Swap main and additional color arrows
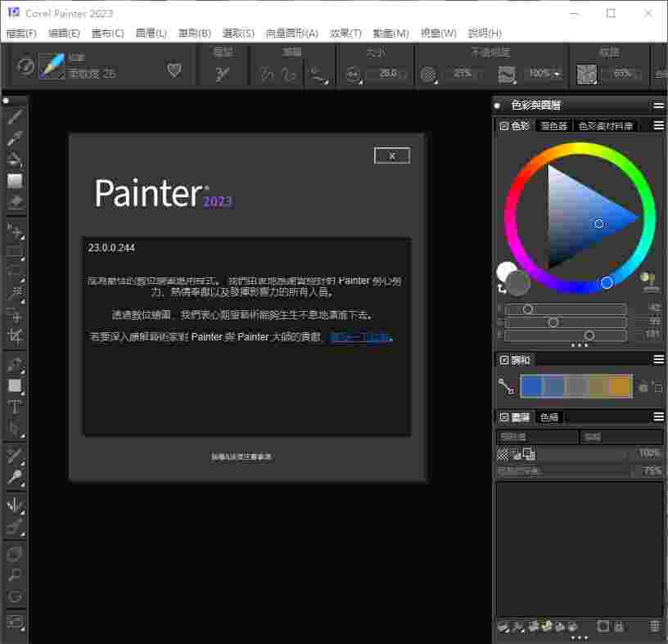Image resolution: width=668 pixels, height=644 pixels. click(501, 289)
